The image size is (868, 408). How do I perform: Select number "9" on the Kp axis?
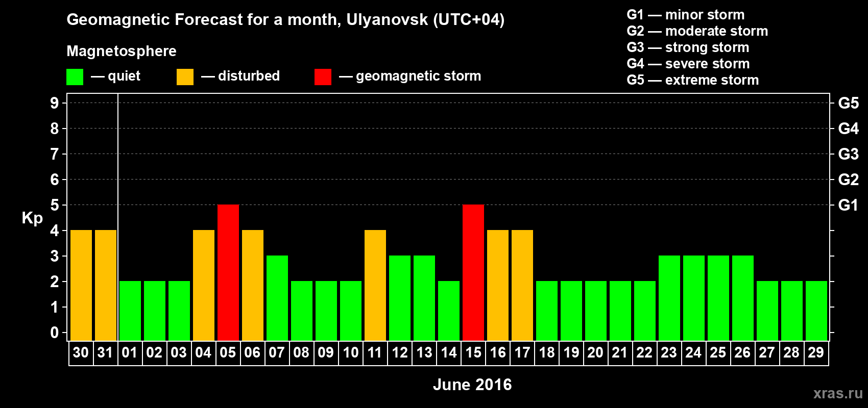pyautogui.click(x=55, y=103)
